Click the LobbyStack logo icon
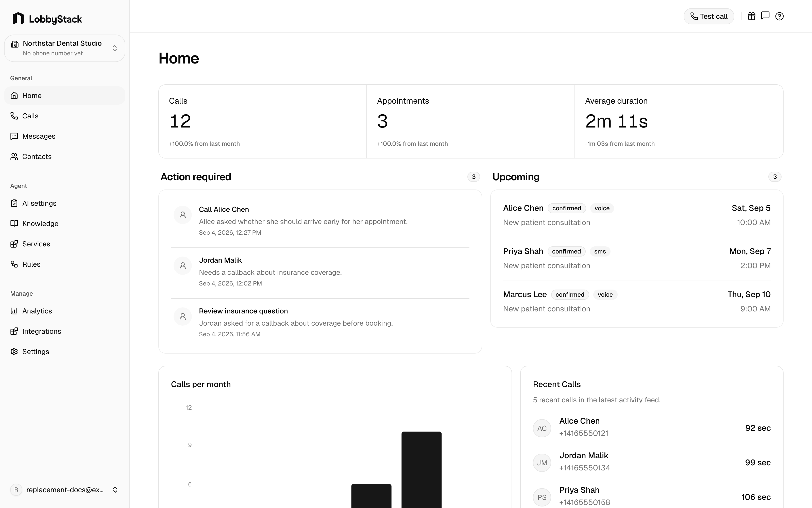 [18, 19]
